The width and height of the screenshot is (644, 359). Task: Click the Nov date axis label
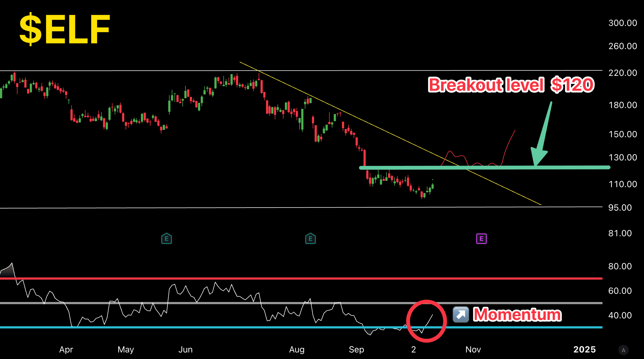point(473,349)
